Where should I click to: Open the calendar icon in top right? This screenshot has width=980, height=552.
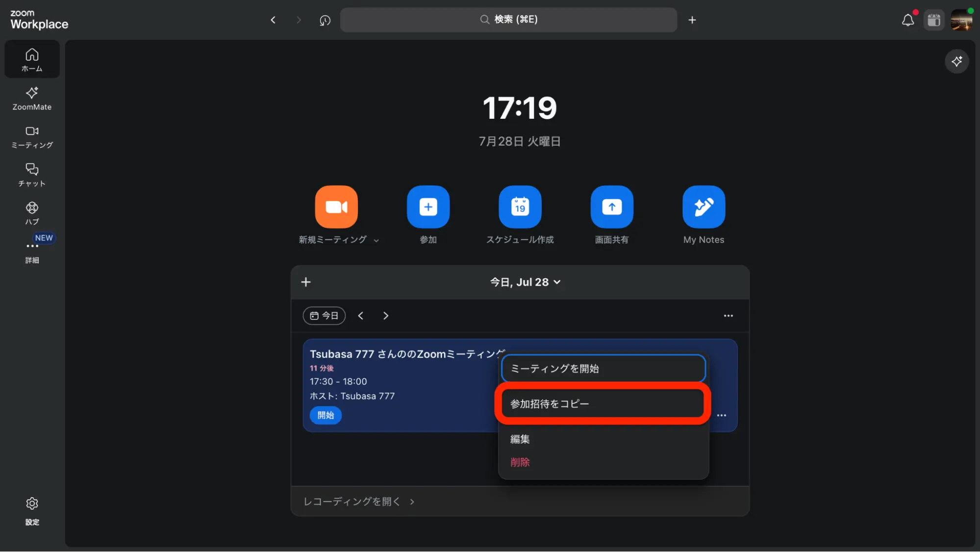(933, 20)
